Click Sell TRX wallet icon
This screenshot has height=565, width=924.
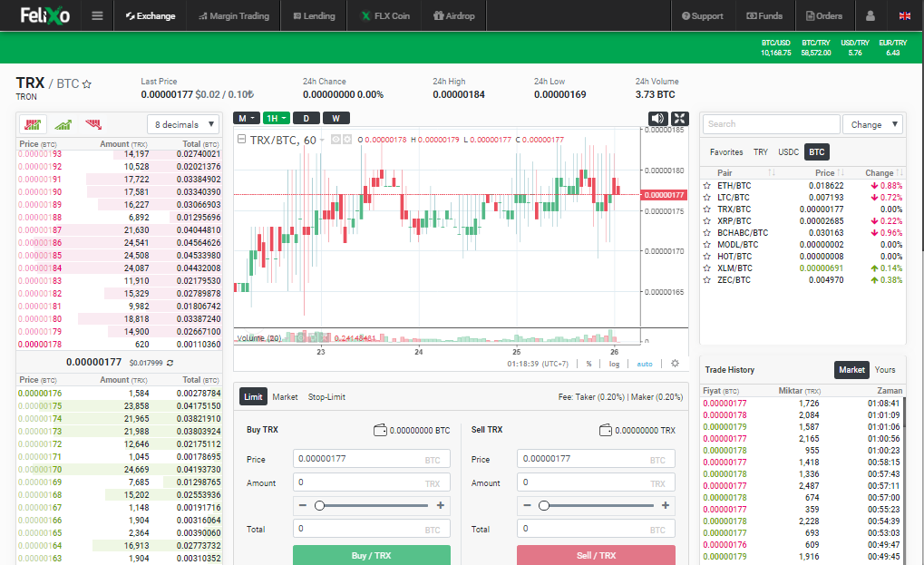point(605,430)
